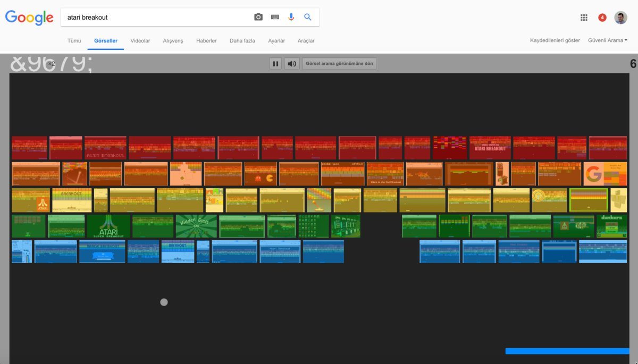Click the green 'ATARI SUPER BREAKOUT' thumbnail
638x364 pixels.
tap(109, 226)
